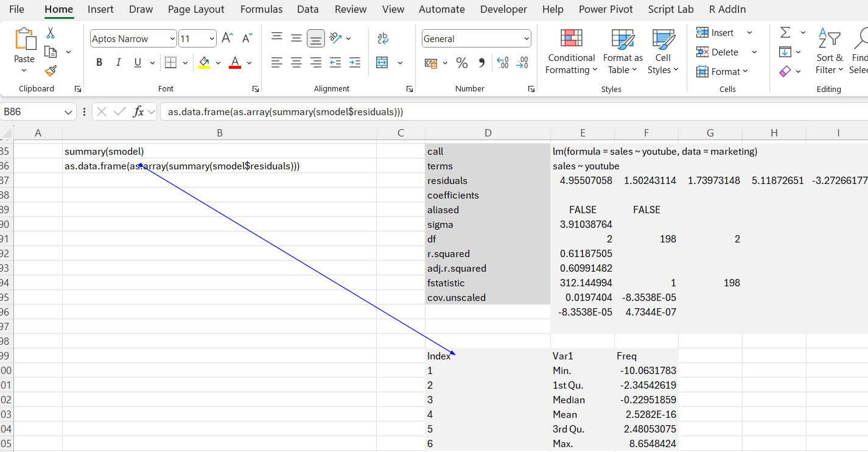
Task: Click the Orientation text angle icon
Action: coord(336,38)
